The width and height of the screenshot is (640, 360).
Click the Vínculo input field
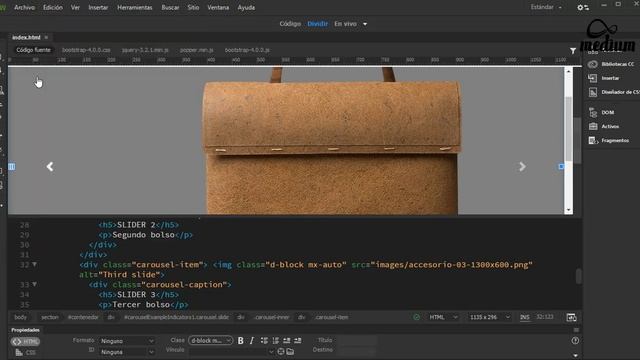click(x=231, y=351)
